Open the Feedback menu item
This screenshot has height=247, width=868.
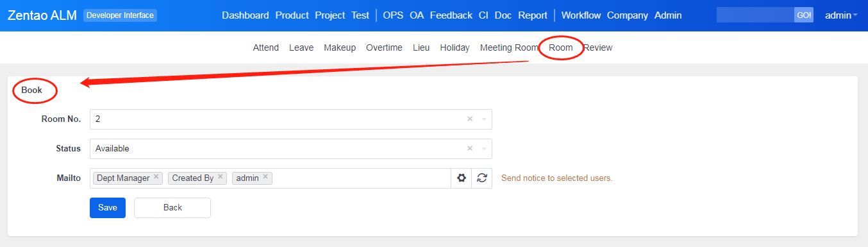pos(451,15)
